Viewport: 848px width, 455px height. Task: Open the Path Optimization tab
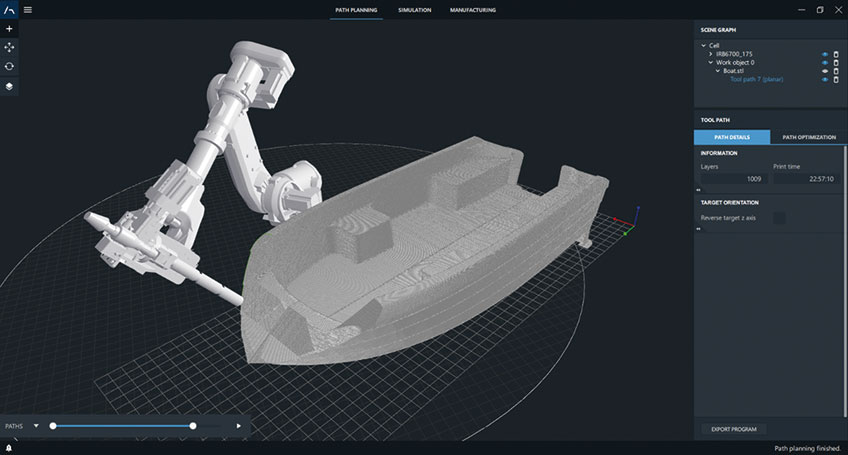[808, 137]
